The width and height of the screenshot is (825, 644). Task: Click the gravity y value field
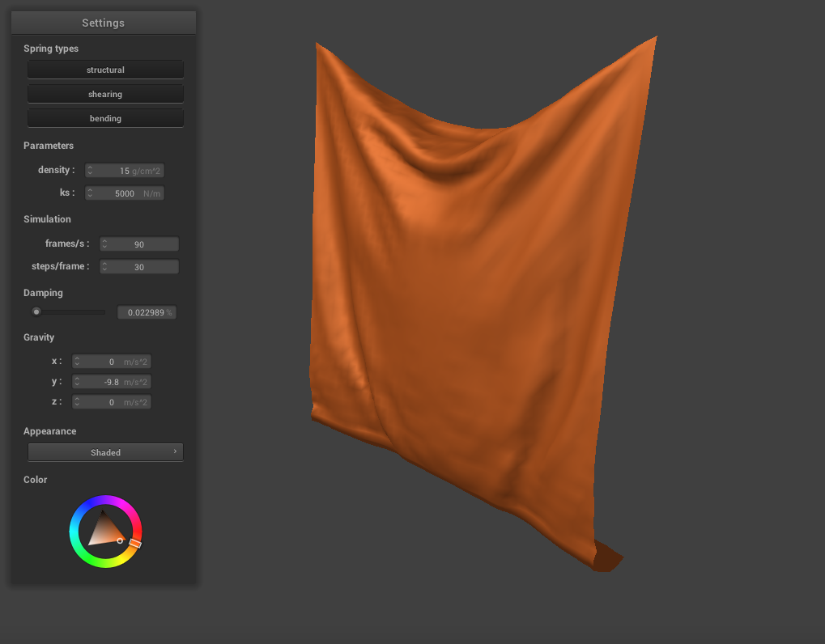[x=112, y=382]
